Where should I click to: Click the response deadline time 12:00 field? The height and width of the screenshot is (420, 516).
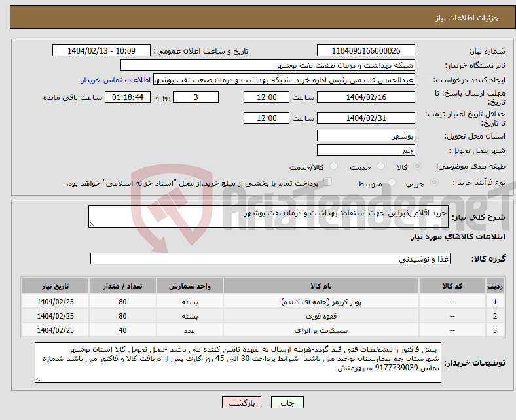point(267,97)
